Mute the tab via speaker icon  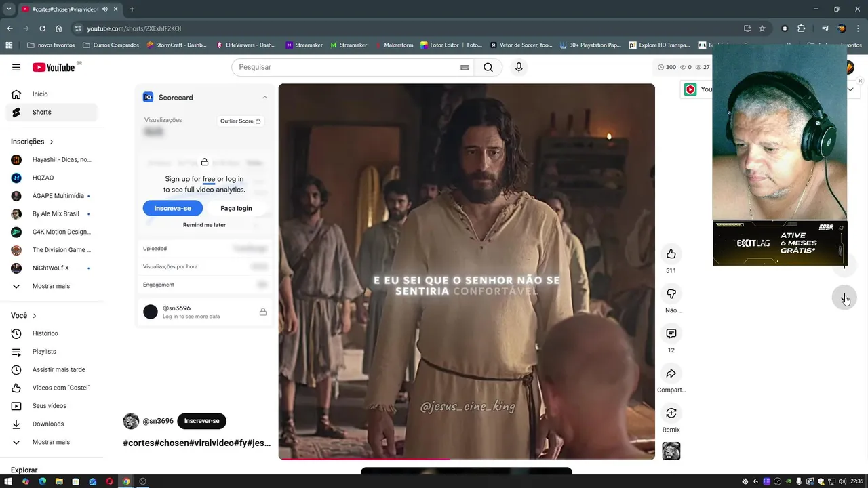[104, 9]
